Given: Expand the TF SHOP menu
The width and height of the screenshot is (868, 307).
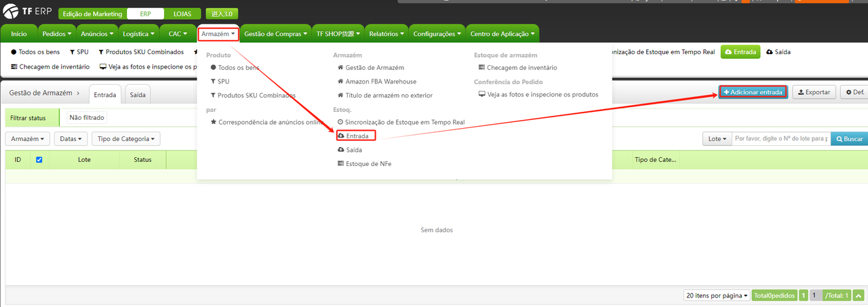Looking at the screenshot, I should [x=339, y=33].
